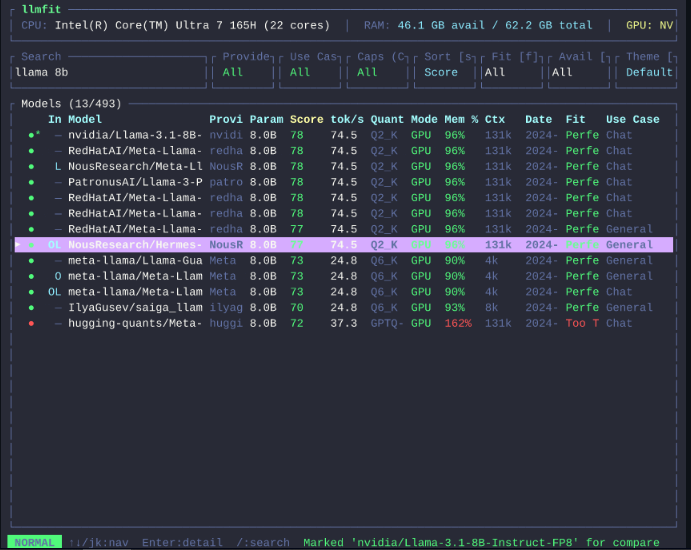The width and height of the screenshot is (691, 550).
Task: Click the selection arrow on the highlighted Hermes row
Action: (18, 245)
